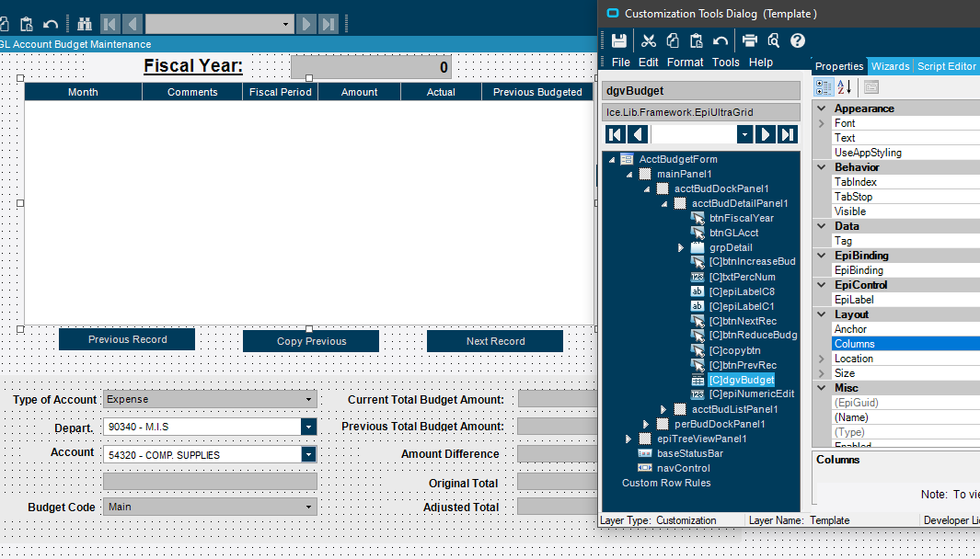Click the Print icon
The height and width of the screenshot is (559, 980).
point(749,40)
